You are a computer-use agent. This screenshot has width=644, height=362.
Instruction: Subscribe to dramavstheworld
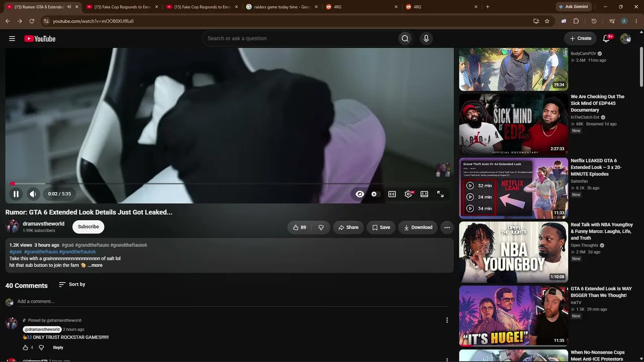tap(88, 227)
